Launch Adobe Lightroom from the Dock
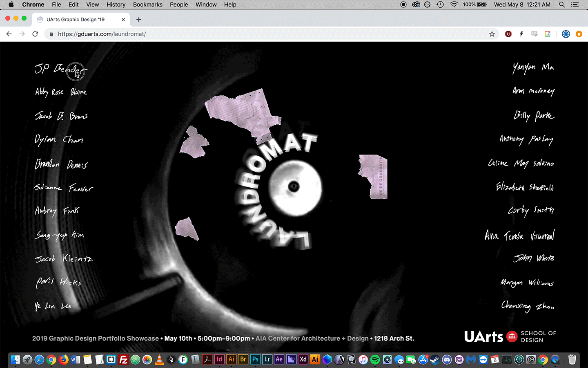 click(267, 359)
